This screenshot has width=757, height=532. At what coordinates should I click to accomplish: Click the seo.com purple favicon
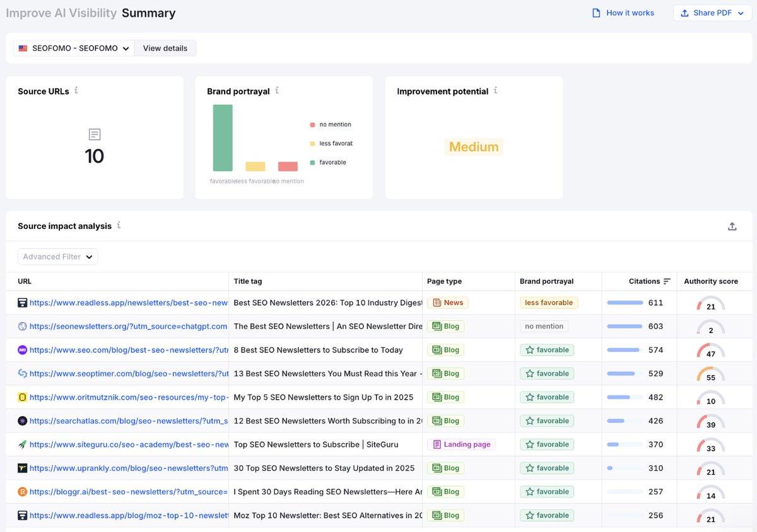pos(22,350)
